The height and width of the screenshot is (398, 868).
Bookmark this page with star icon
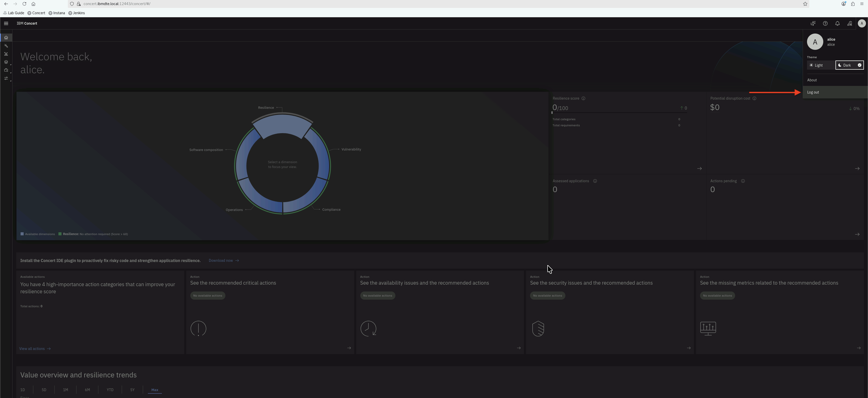click(805, 4)
